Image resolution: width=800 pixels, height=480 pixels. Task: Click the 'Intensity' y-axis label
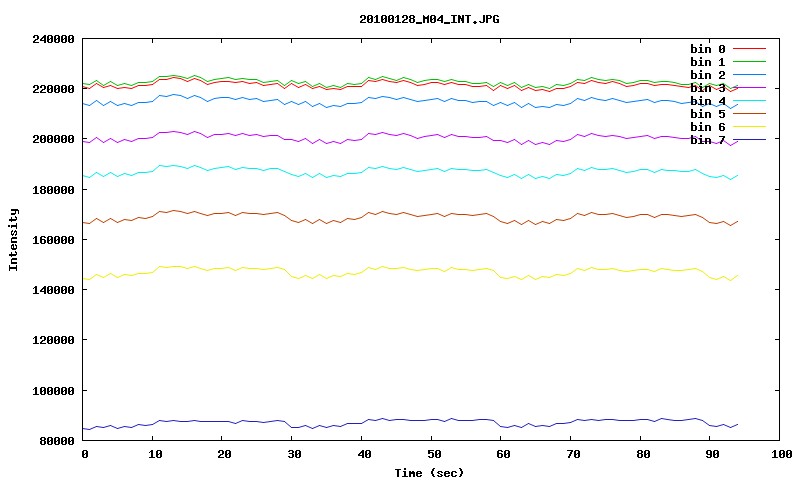click(13, 239)
